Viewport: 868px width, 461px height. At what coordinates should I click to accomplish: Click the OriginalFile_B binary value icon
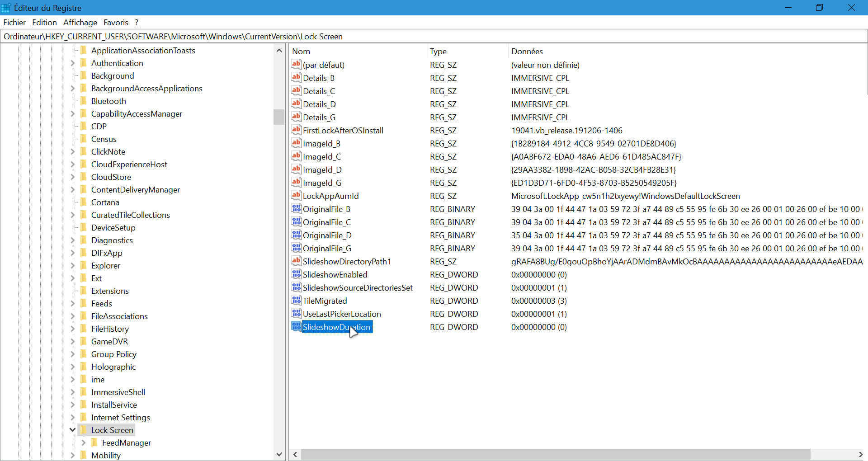pyautogui.click(x=297, y=209)
